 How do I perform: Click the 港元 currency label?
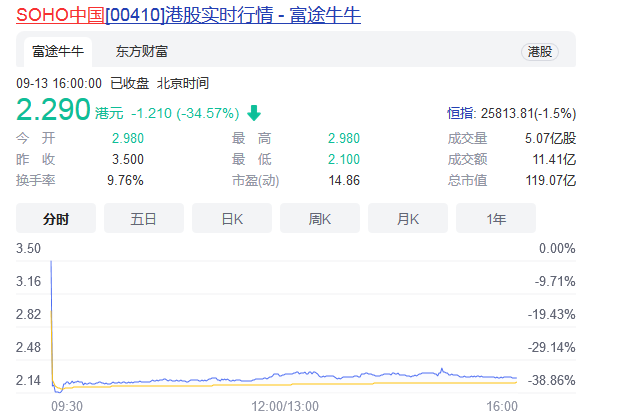(109, 113)
